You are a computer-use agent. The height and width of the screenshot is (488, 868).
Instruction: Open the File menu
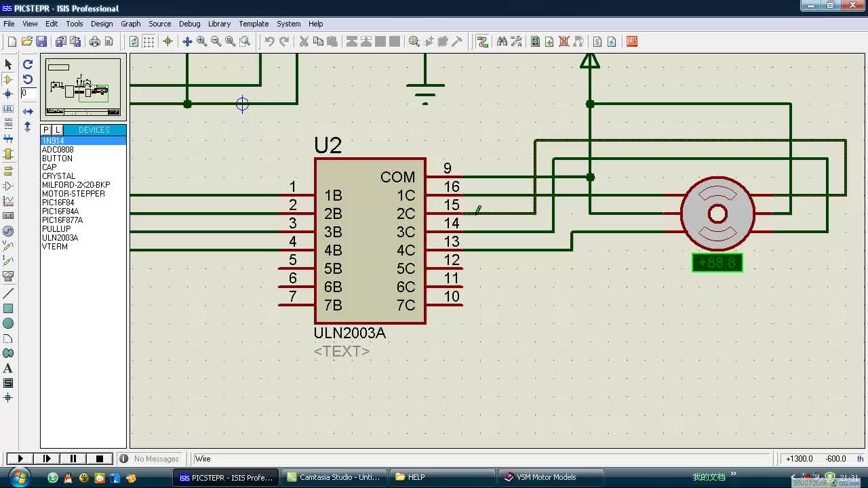tap(9, 24)
